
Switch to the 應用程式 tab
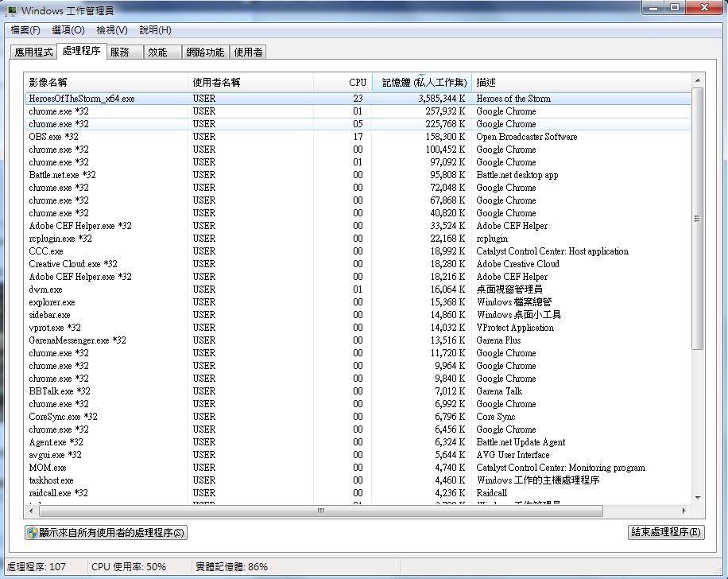(33, 52)
